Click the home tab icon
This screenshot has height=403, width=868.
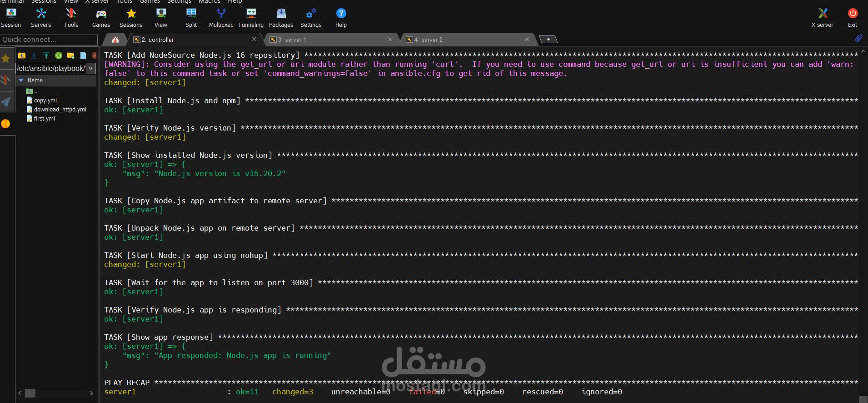tap(115, 40)
